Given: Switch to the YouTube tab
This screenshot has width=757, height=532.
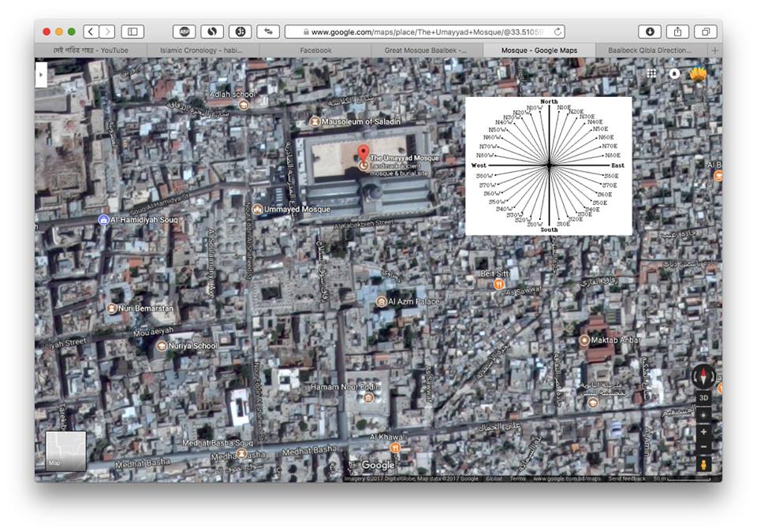Looking at the screenshot, I should (91, 50).
